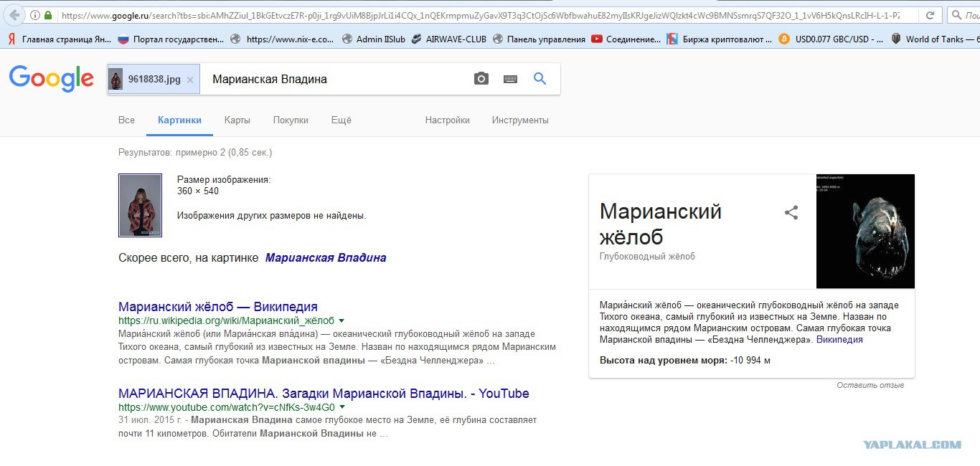Open the on-screen keyboard icon
980x466 pixels.
click(x=510, y=80)
